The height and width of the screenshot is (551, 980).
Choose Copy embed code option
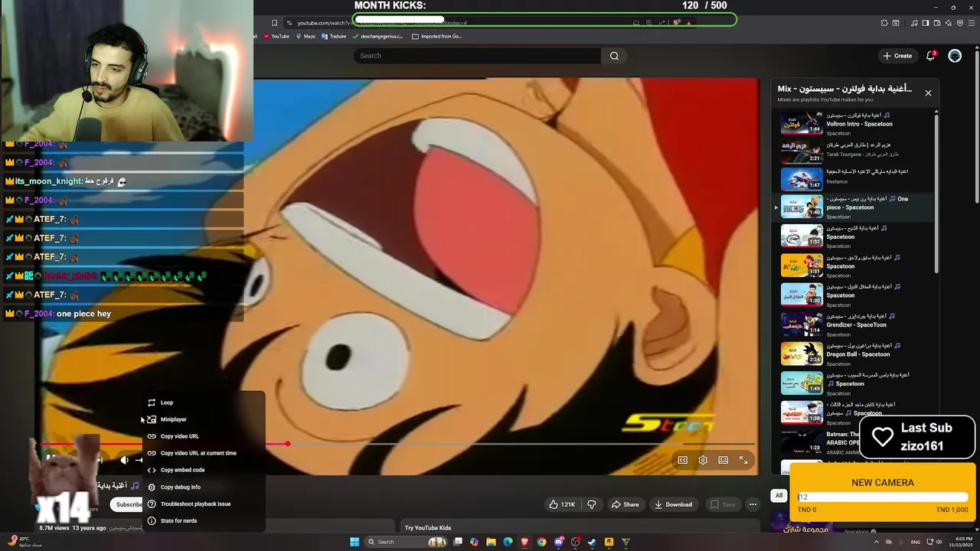203,470
